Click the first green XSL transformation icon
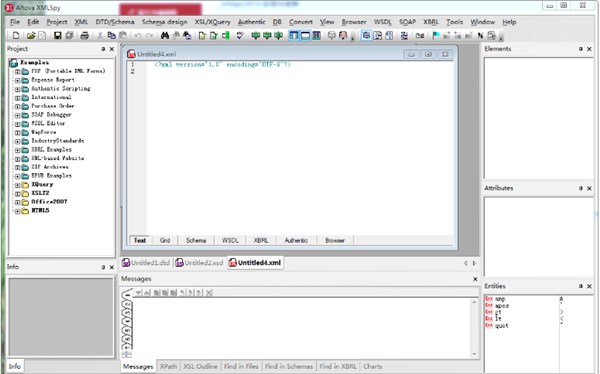 (x=256, y=36)
